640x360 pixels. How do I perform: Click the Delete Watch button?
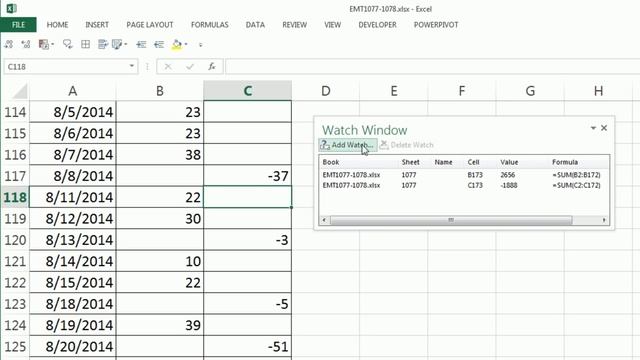click(407, 145)
